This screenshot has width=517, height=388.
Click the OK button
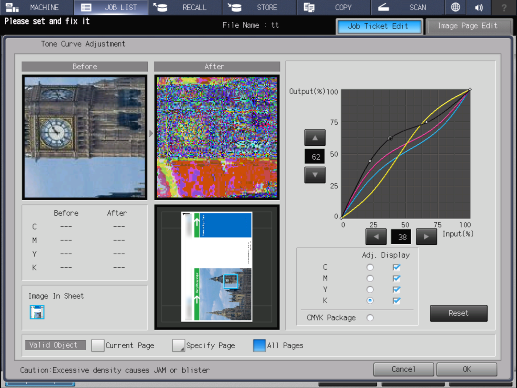[x=466, y=369]
